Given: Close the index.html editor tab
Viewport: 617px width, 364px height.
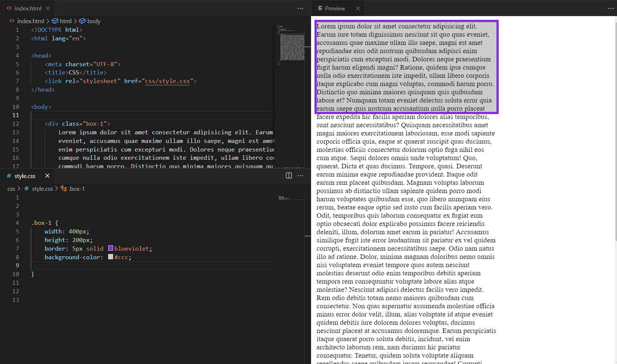Looking at the screenshot, I should 48,8.
